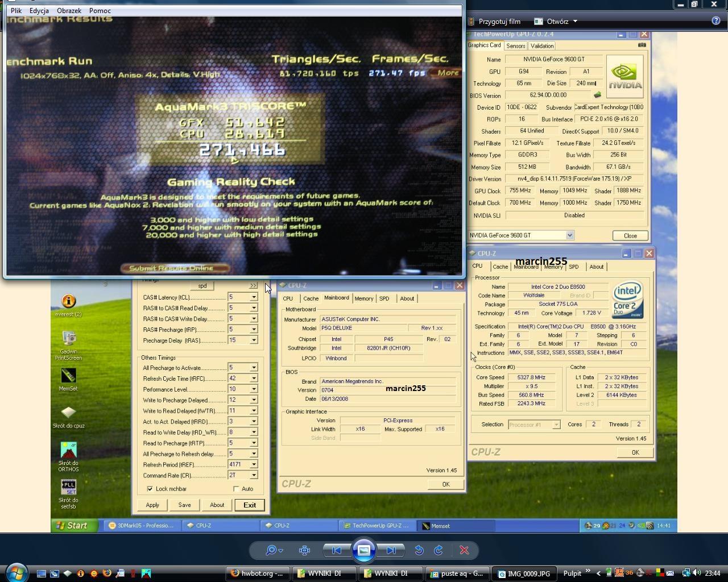Open the Performance Level dropdown in MemSet
The height and width of the screenshot is (582, 728).
click(x=254, y=389)
